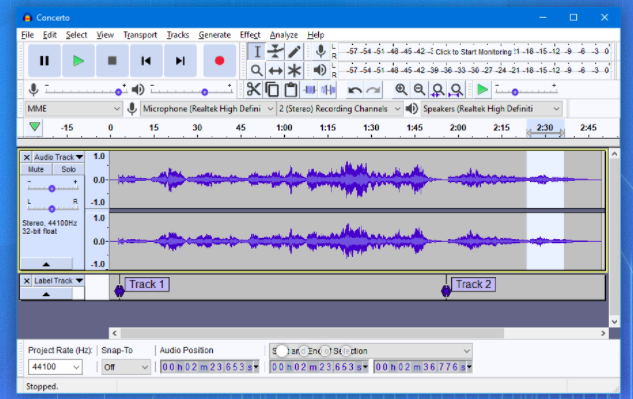Screen dimensions: 633x399
Task: Open the MME audio host dropdown
Action: pos(73,109)
